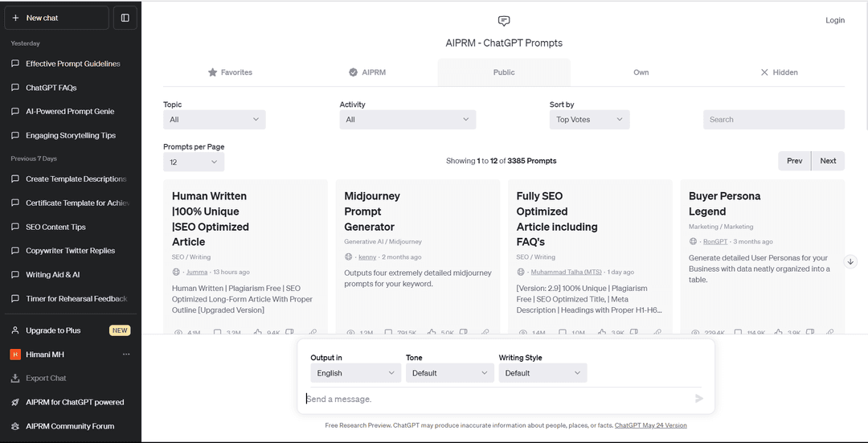Toggle the sidebar collapse icon
The image size is (868, 443).
tap(125, 18)
